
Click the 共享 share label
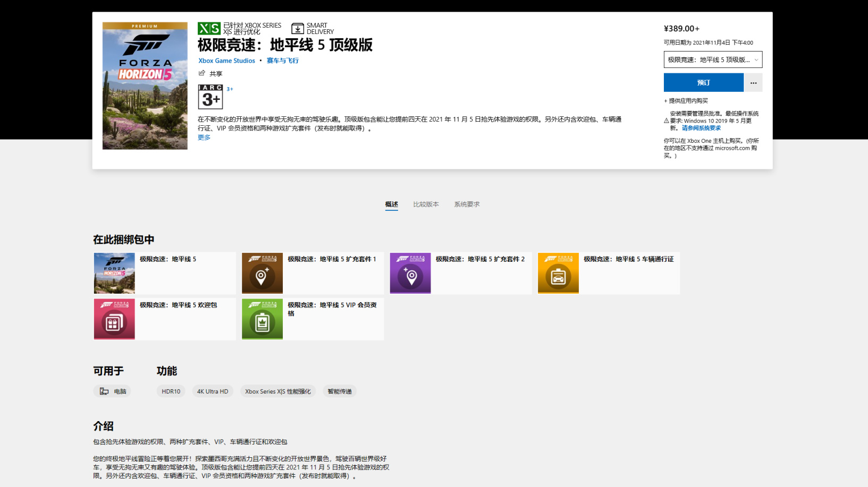tap(216, 74)
